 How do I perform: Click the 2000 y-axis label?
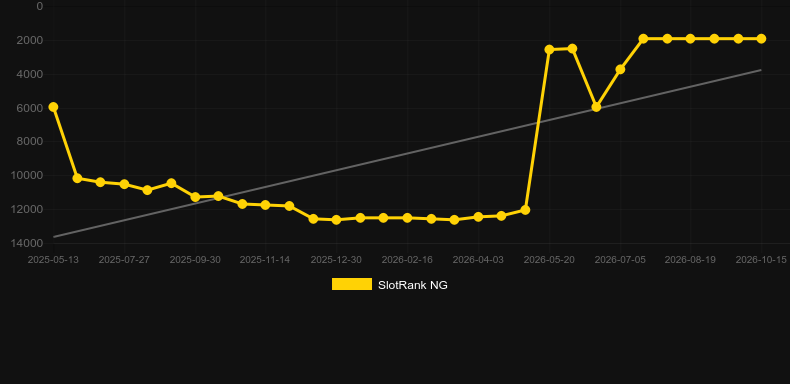tap(29, 40)
